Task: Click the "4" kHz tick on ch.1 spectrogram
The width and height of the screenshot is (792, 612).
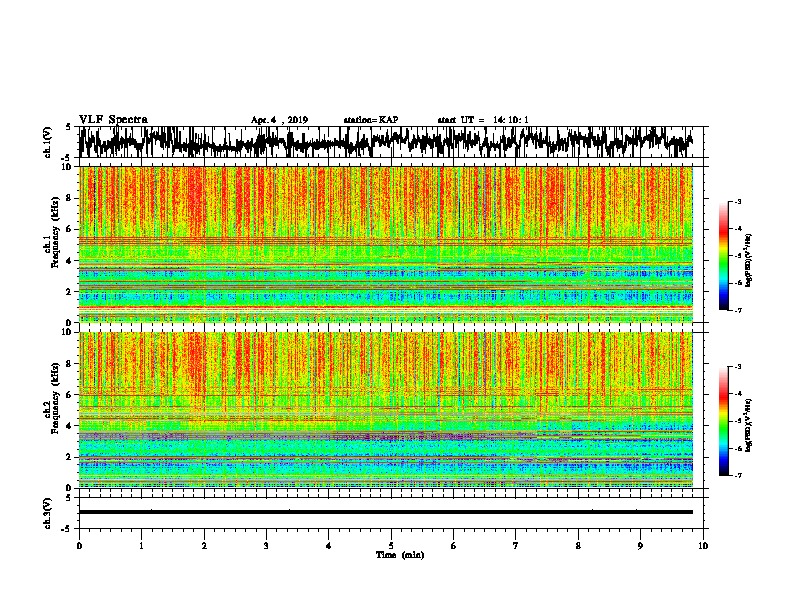Action: coord(70,261)
